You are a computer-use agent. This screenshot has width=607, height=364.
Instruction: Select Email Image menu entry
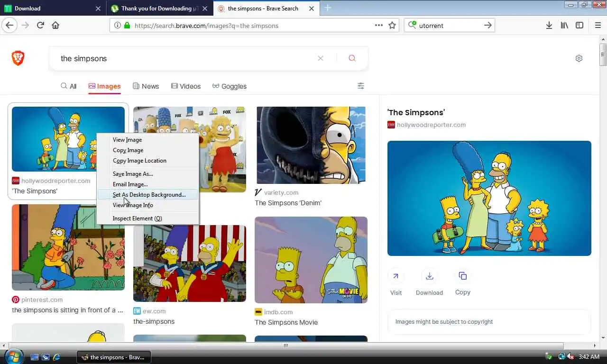147,184
